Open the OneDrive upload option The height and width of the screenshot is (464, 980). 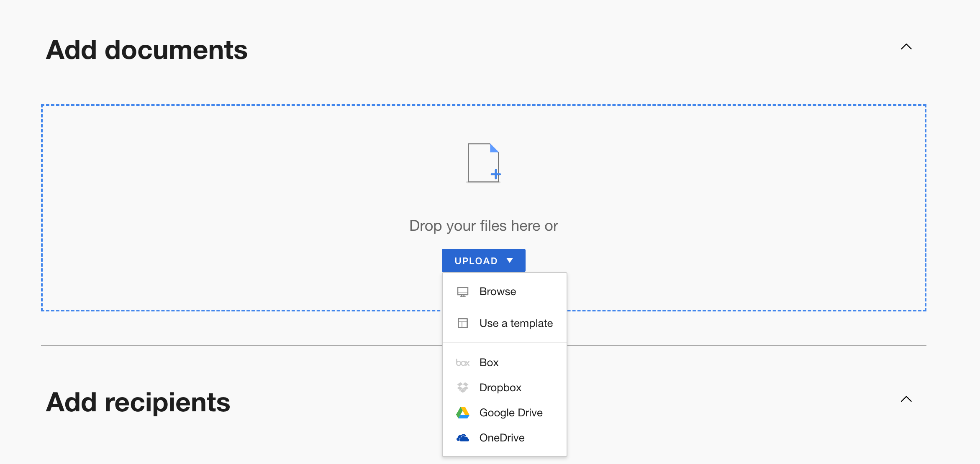pos(502,438)
